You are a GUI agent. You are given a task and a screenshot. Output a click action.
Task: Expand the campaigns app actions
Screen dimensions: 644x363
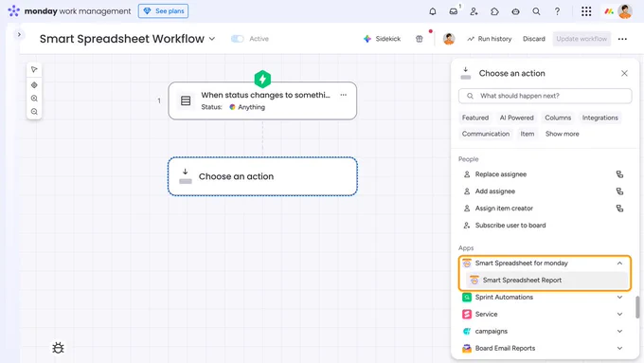click(x=619, y=332)
